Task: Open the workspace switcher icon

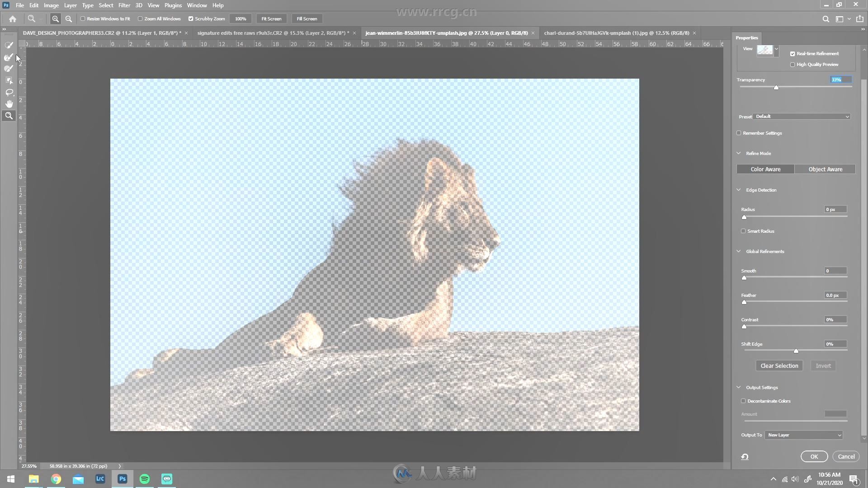Action: 840,19
